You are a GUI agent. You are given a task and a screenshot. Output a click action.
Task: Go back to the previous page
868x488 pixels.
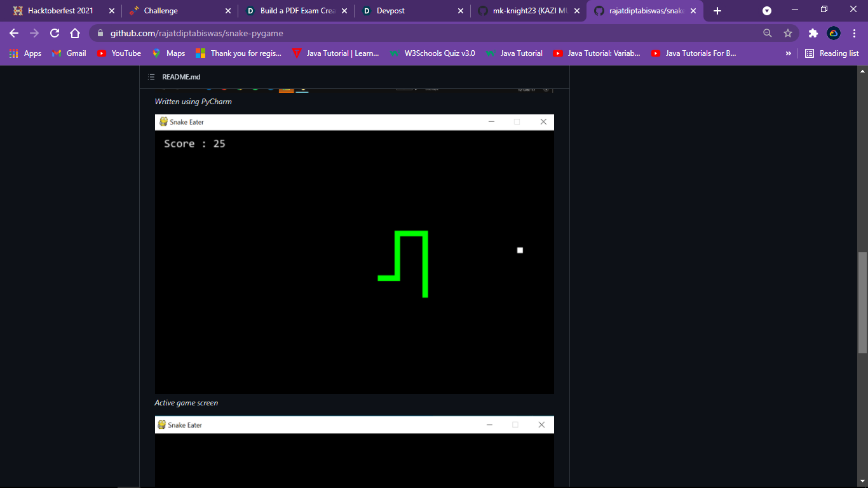point(14,33)
